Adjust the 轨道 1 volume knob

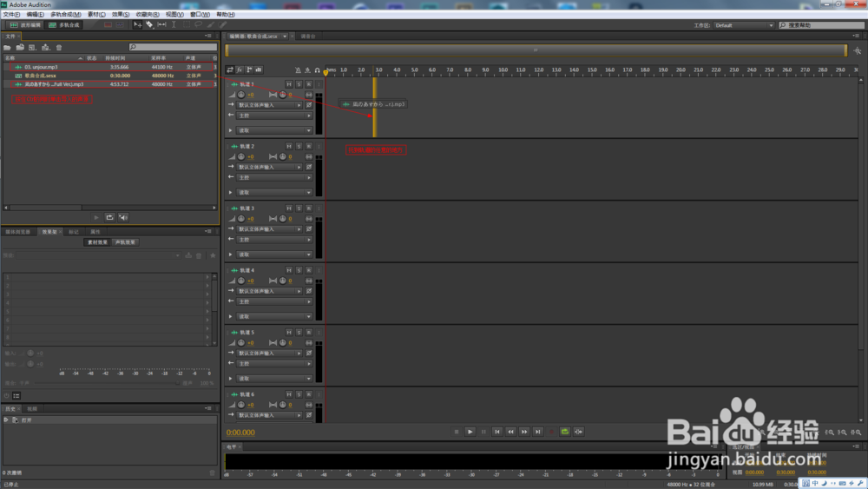pos(241,95)
